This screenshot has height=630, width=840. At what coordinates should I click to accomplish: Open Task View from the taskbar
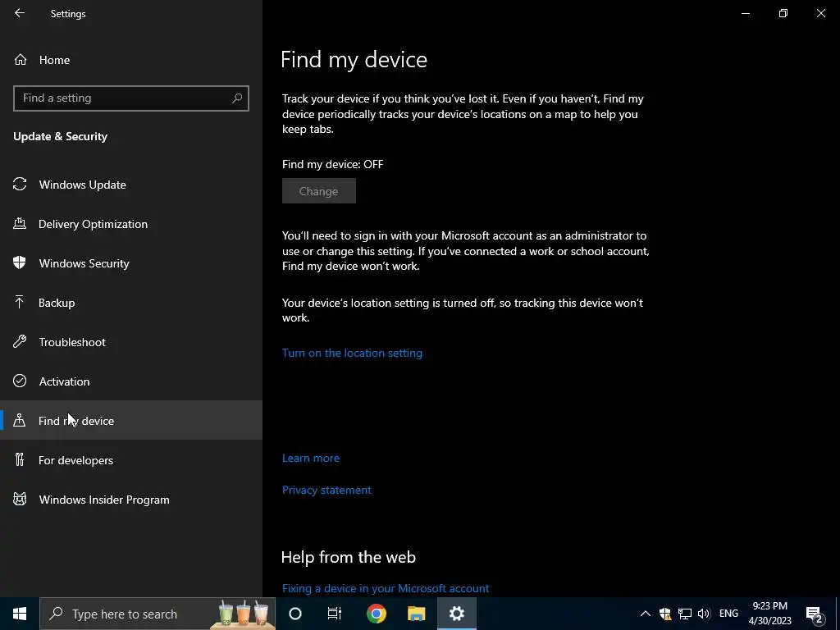click(335, 614)
